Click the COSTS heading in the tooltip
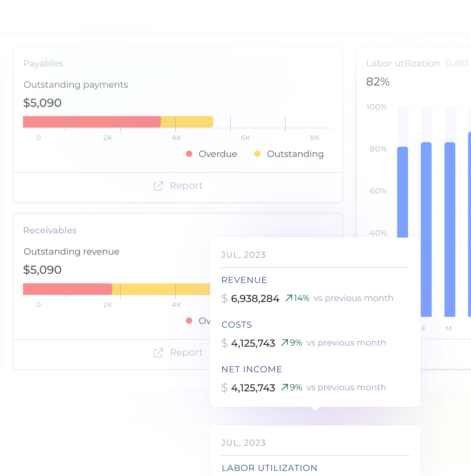This screenshot has width=471, height=476. pos(236,325)
